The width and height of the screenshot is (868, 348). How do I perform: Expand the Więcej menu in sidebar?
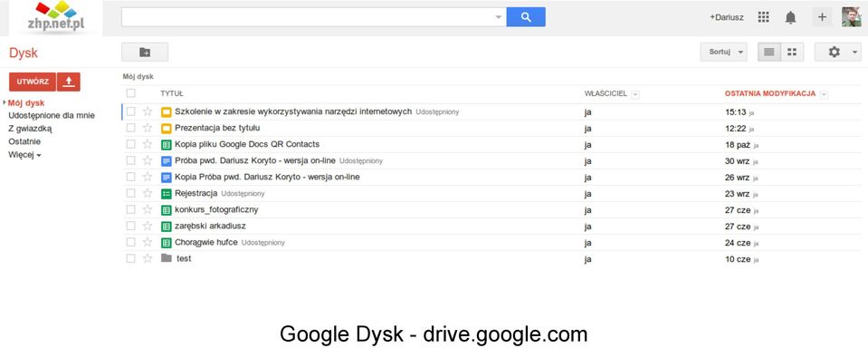(x=25, y=155)
